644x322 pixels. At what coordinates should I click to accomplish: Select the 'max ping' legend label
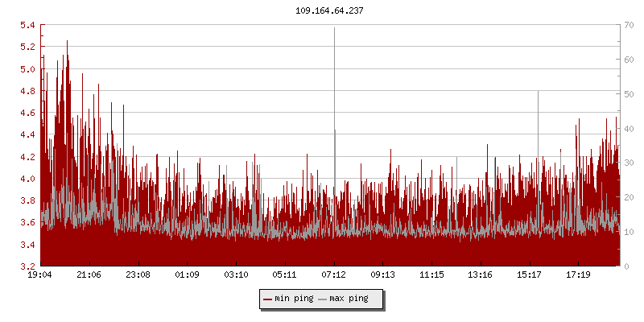click(x=349, y=299)
